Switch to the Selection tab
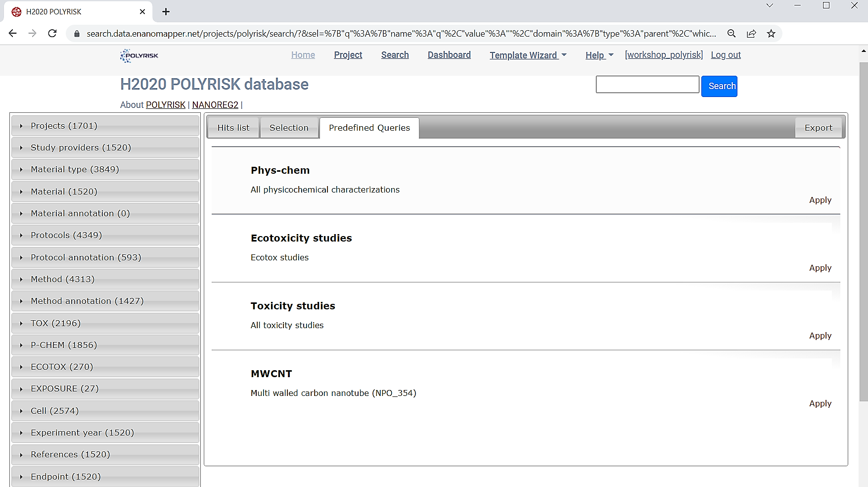Screen dimensions: 868x487 coord(289,127)
